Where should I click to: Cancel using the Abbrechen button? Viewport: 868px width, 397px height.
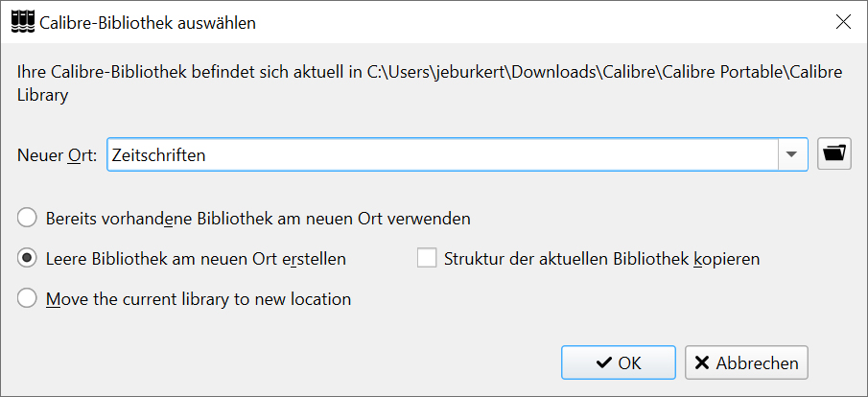(746, 363)
